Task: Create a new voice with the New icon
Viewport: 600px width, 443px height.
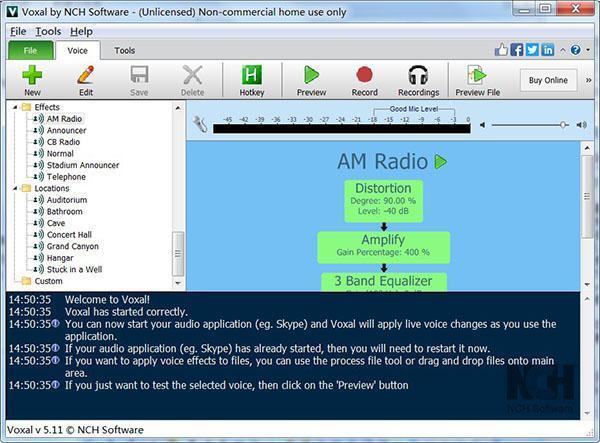Action: (x=32, y=75)
